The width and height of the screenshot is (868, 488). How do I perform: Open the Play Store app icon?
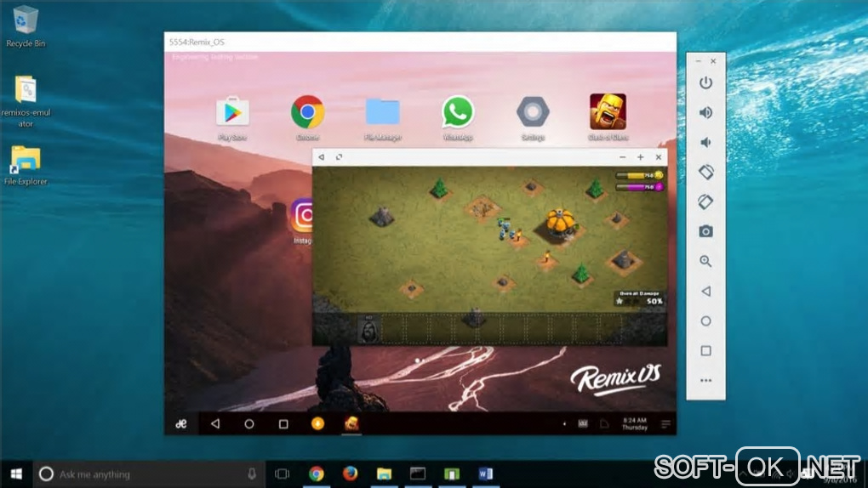click(x=232, y=113)
